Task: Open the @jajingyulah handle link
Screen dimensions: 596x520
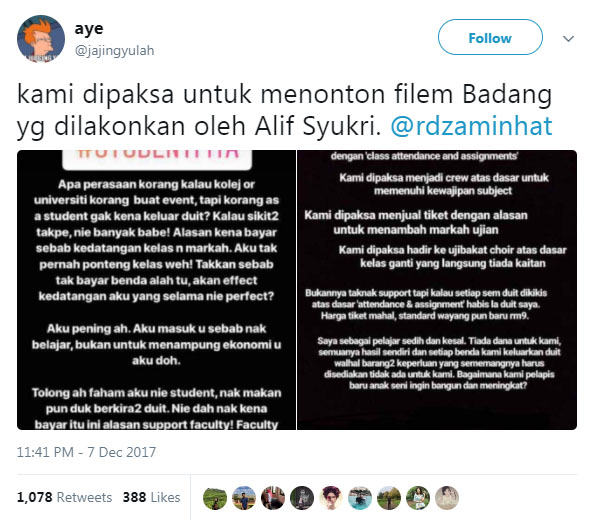Action: click(x=114, y=50)
